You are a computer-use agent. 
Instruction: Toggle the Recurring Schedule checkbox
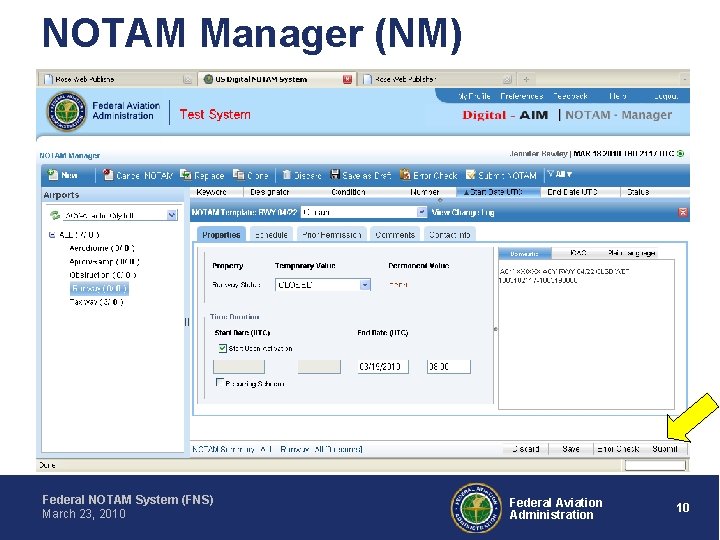tap(219, 382)
